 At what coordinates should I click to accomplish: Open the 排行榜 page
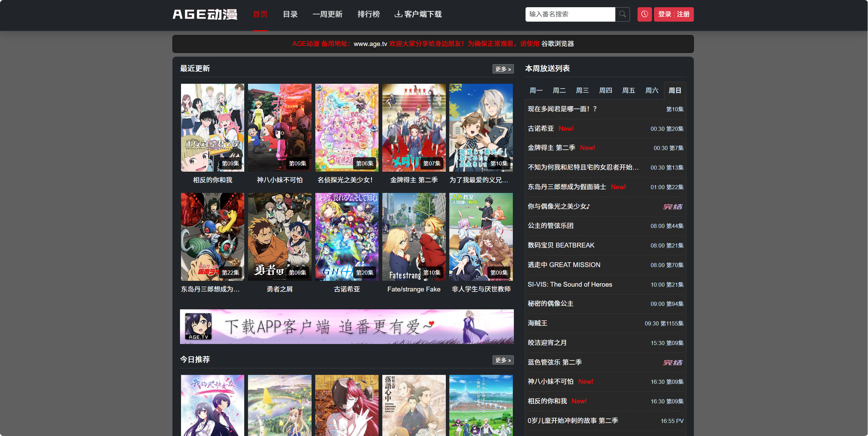[x=369, y=14]
